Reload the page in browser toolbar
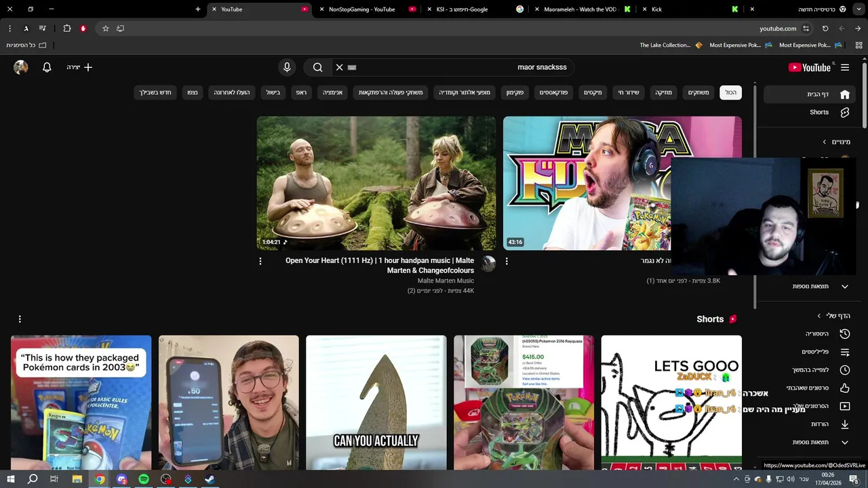 pos(825,28)
